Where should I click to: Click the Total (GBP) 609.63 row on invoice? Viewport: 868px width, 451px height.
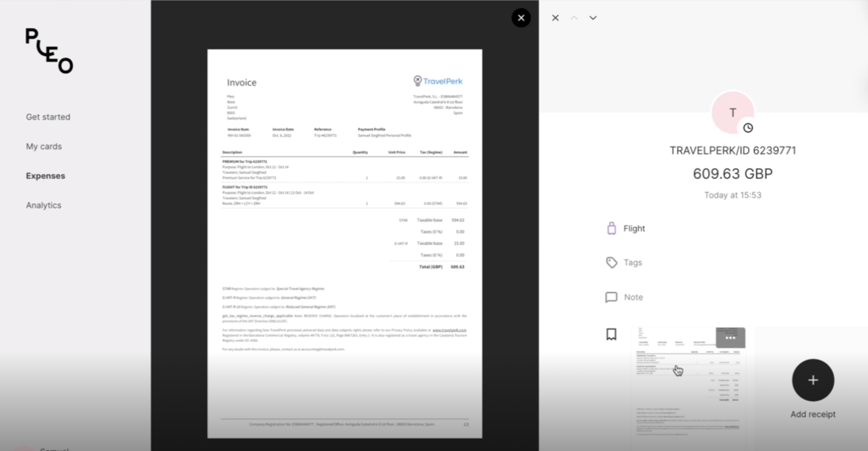click(441, 267)
